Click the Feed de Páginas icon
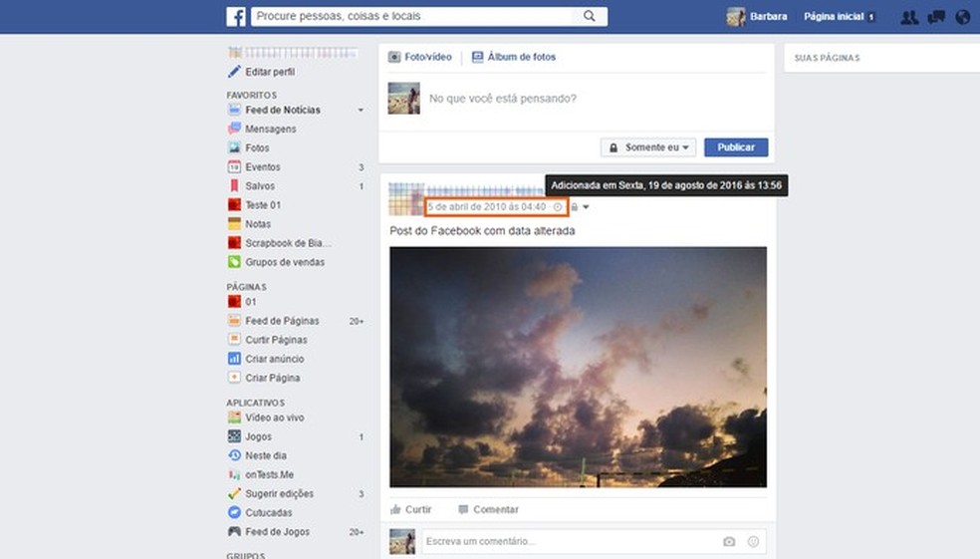The width and height of the screenshot is (980, 559). [x=234, y=321]
